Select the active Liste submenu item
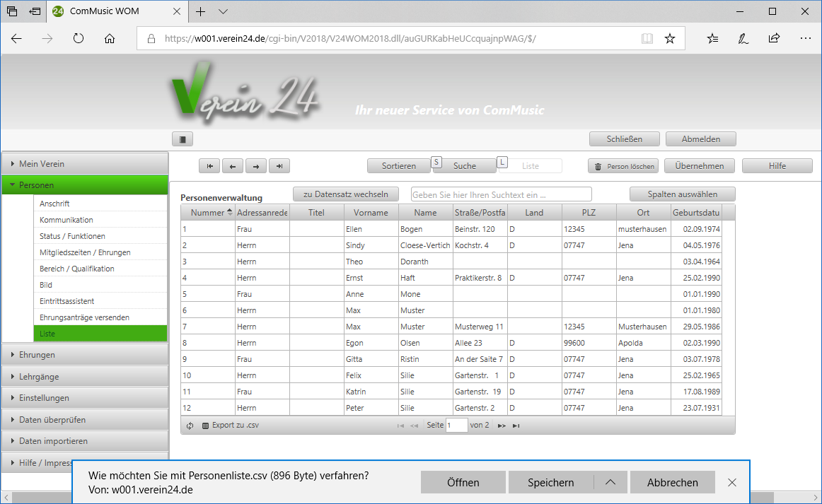Screen dimensions: 822x504 click(100, 333)
